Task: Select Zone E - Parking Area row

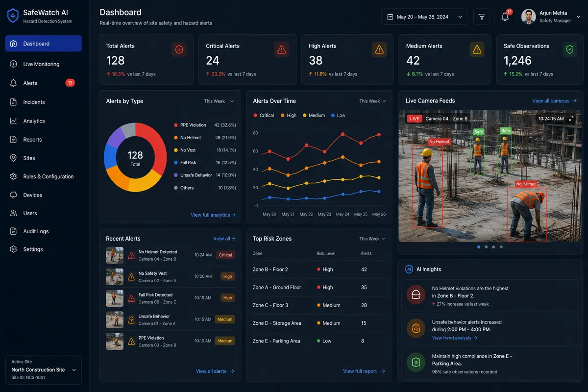Action: (x=318, y=341)
